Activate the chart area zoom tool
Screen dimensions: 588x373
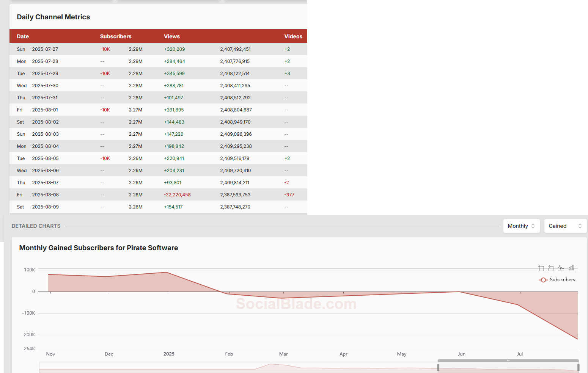coord(541,268)
